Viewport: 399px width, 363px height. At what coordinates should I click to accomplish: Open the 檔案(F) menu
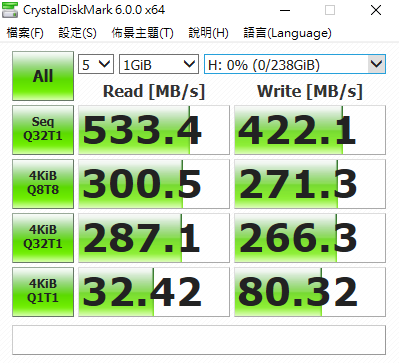(x=25, y=33)
